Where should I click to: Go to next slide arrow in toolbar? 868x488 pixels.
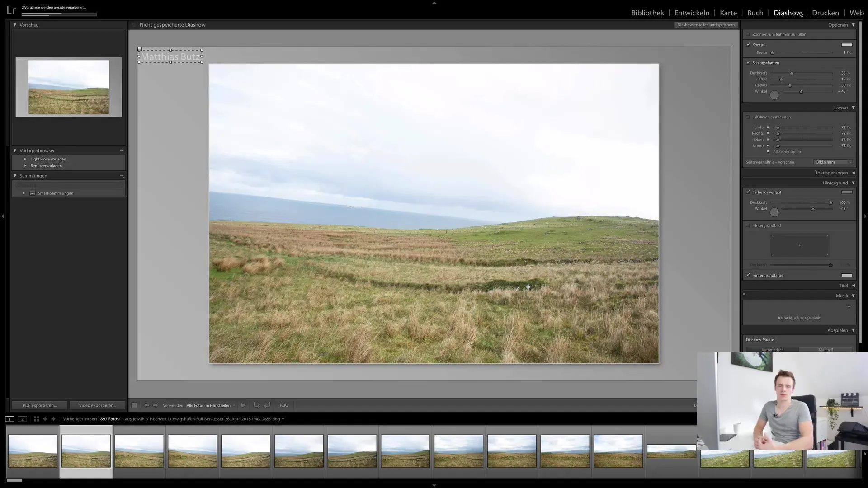(156, 405)
